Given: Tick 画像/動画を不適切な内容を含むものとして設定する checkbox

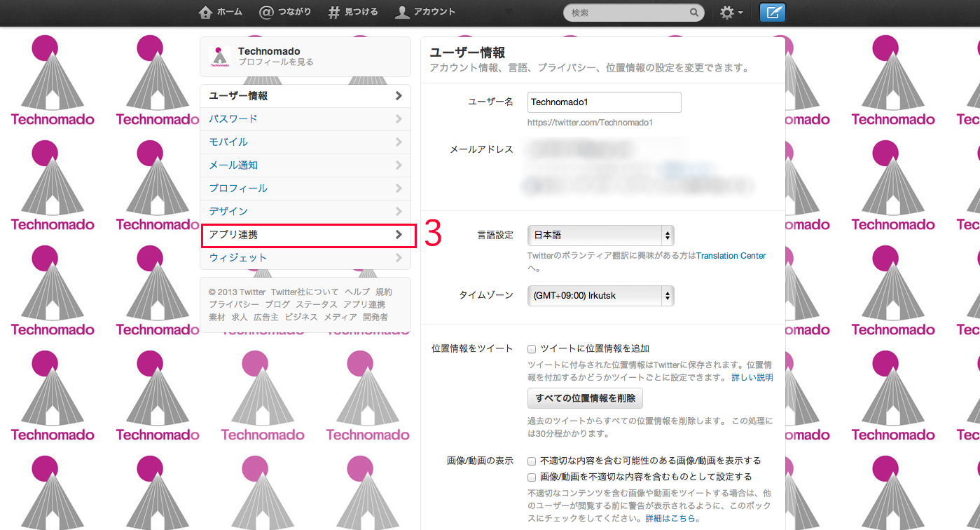Looking at the screenshot, I should coord(532,477).
